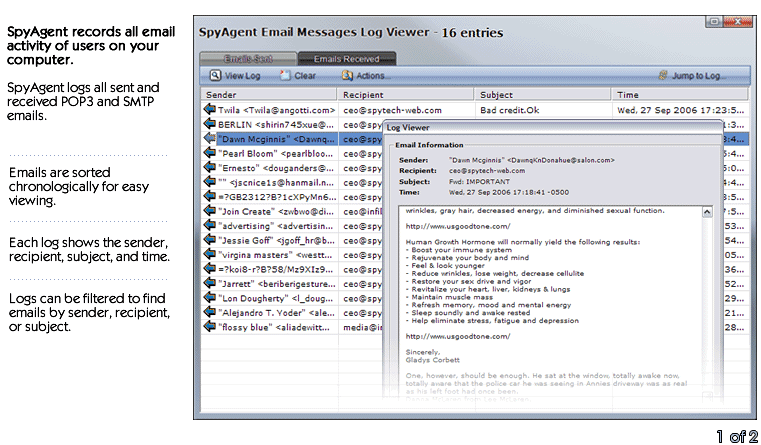Screen dimensions: 761x445
Task: Click the arrow icon for Jessie Goff row
Action: tap(210, 240)
